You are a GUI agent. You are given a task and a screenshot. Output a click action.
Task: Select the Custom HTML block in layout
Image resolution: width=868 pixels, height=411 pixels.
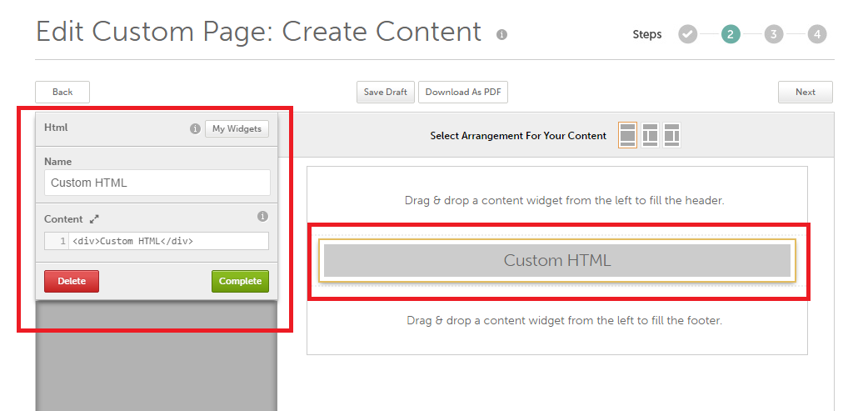tap(556, 260)
